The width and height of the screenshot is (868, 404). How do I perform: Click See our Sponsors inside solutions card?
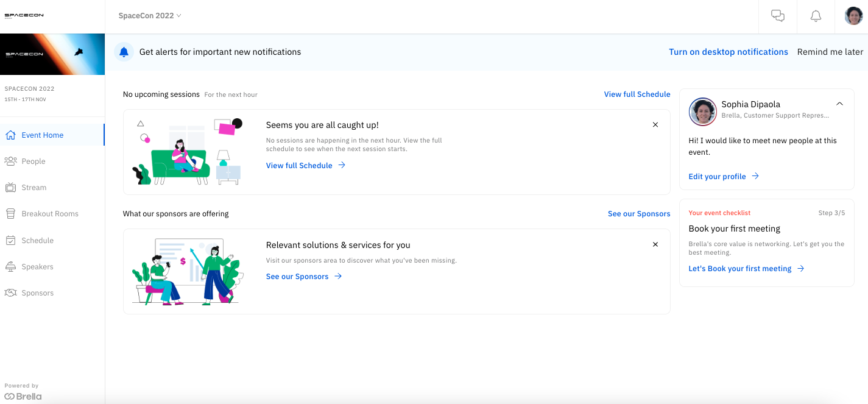[297, 277]
